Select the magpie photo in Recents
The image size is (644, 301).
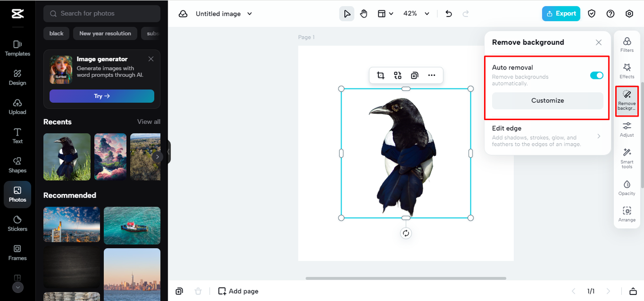[x=67, y=157]
